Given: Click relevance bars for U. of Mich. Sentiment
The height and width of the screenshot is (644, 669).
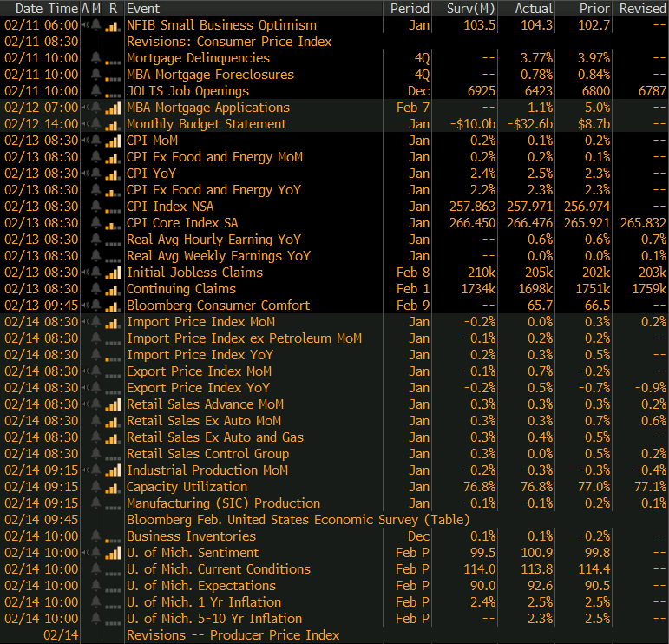Looking at the screenshot, I should pos(113,553).
